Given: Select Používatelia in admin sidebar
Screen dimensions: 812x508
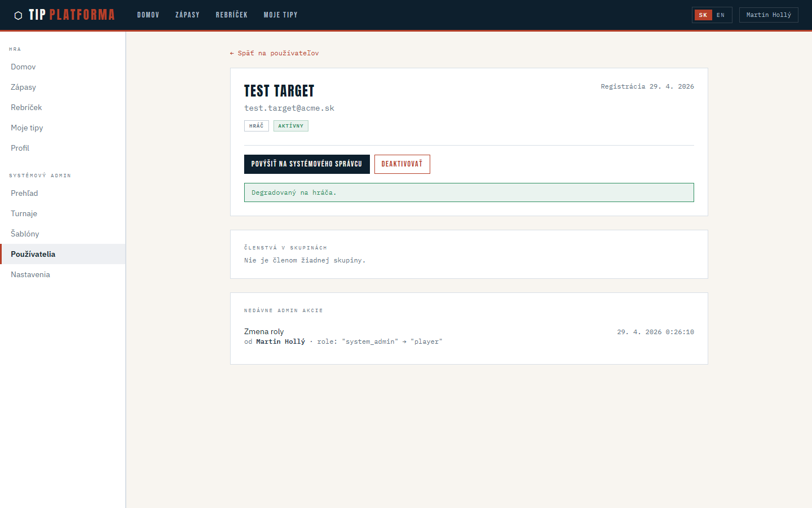Looking at the screenshot, I should click(x=33, y=254).
